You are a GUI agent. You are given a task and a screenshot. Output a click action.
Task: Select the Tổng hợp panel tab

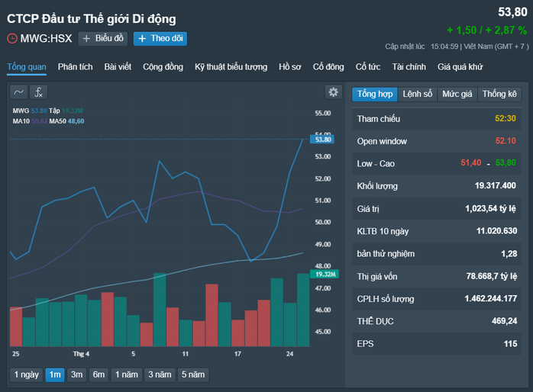(375, 94)
